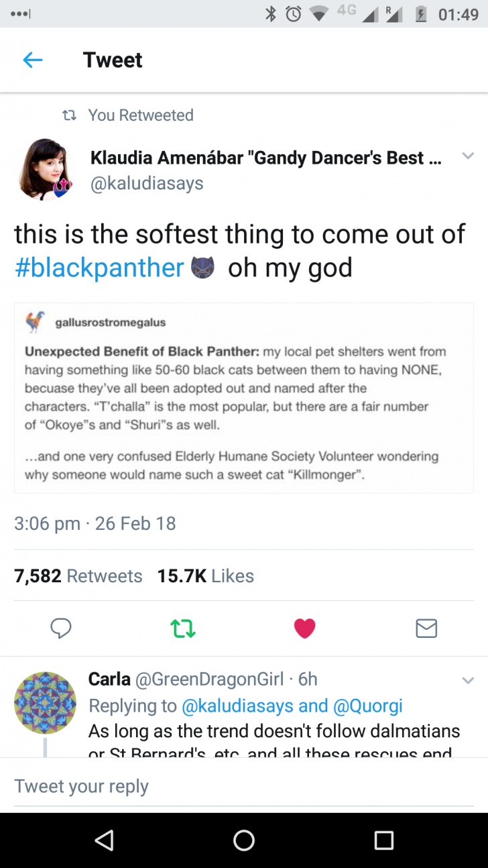The image size is (488, 868).
Task: Open the embedded gallusrostromegalus post image
Action: coord(244,398)
